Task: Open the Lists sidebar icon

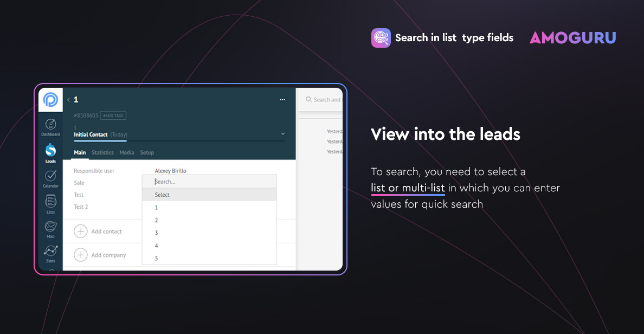Action: click(50, 201)
